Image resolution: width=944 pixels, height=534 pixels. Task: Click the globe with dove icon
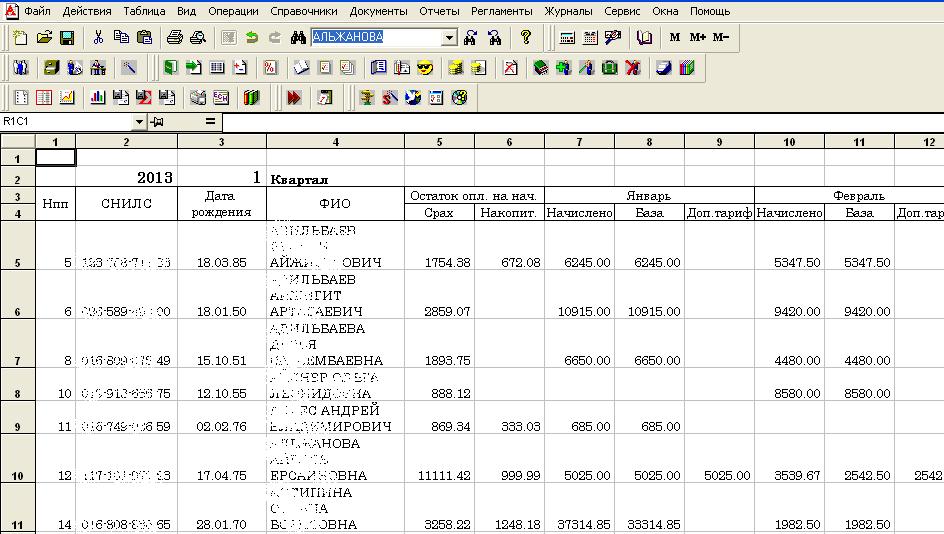point(413,97)
